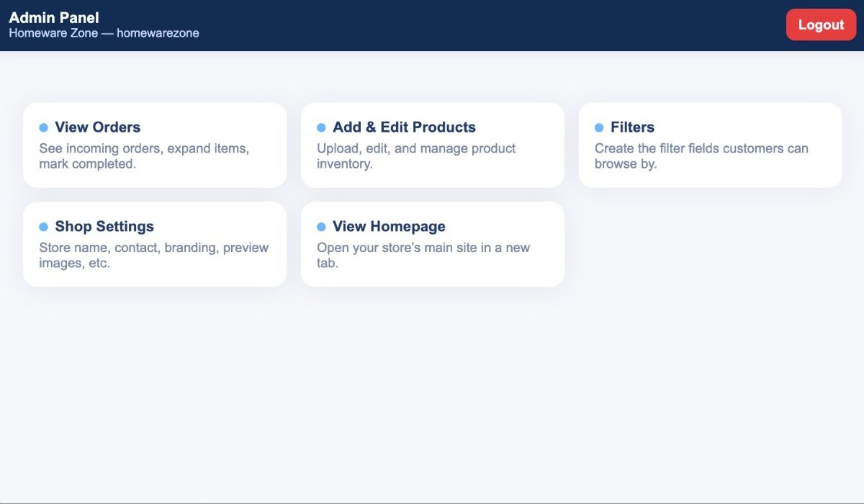Click the dark navigation header bar
This screenshot has height=504, width=864.
click(x=432, y=25)
